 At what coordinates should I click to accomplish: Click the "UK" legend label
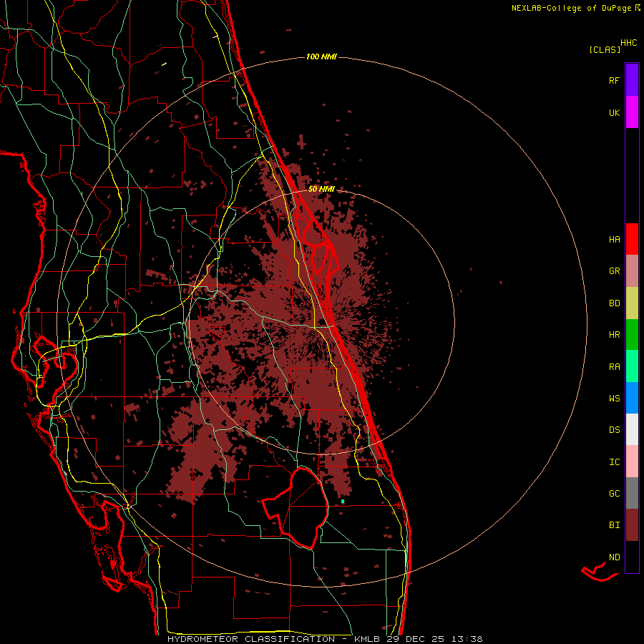(614, 112)
